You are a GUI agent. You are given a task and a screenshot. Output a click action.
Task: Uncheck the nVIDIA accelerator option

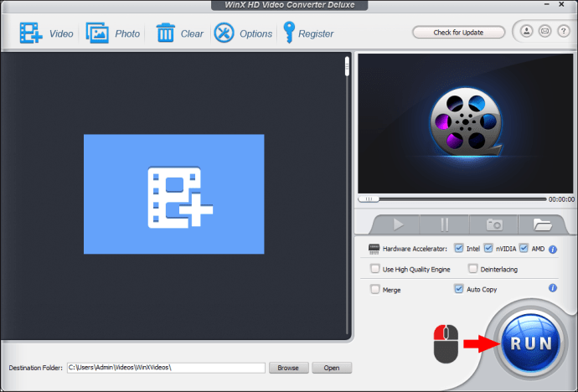pos(488,248)
